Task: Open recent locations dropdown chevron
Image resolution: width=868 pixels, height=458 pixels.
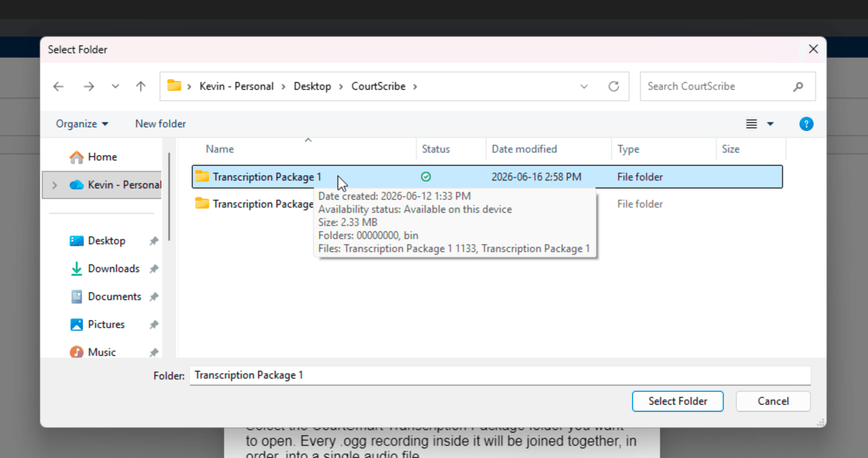Action: click(115, 86)
